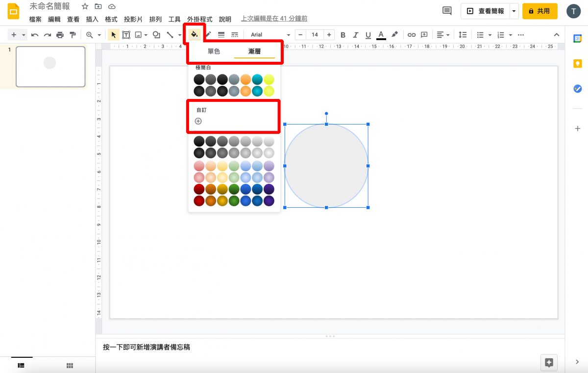Open the account avatar T
Viewport: 588px width, 373px height.
(x=573, y=11)
